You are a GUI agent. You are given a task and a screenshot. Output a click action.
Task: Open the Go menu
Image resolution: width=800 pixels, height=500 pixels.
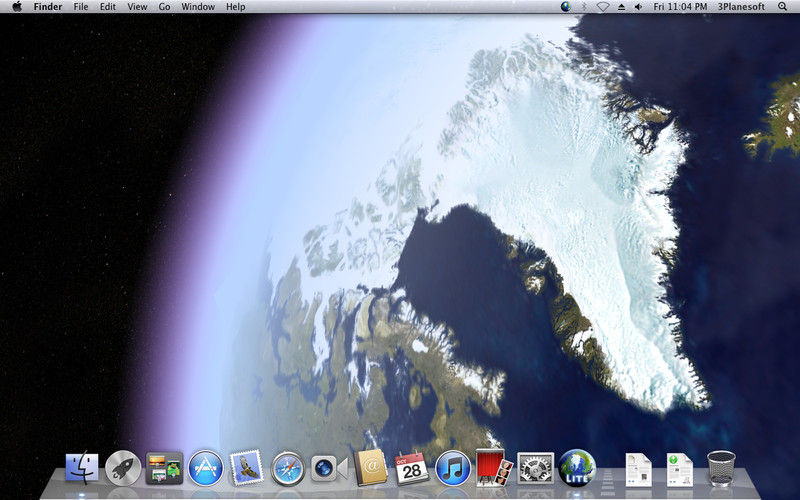point(164,7)
